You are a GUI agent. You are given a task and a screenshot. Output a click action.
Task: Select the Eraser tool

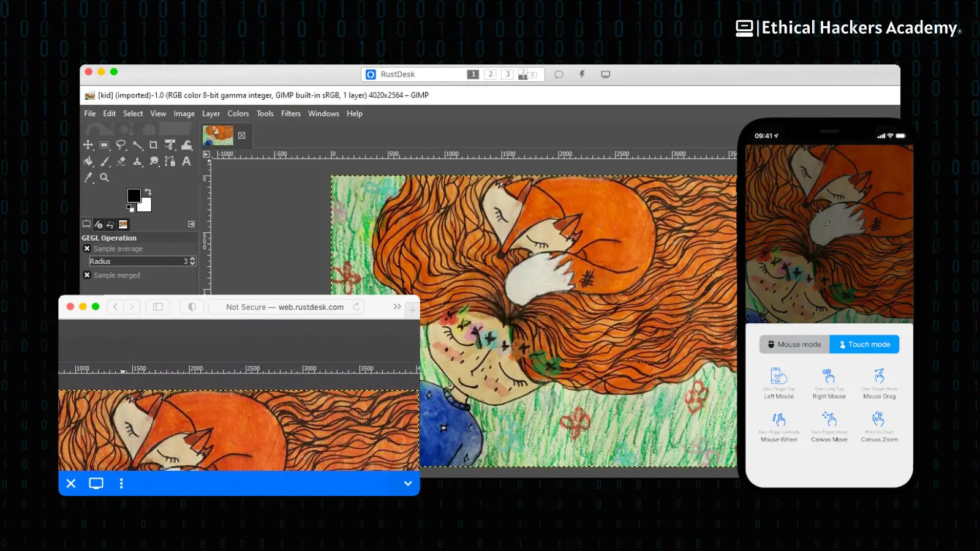coord(121,161)
